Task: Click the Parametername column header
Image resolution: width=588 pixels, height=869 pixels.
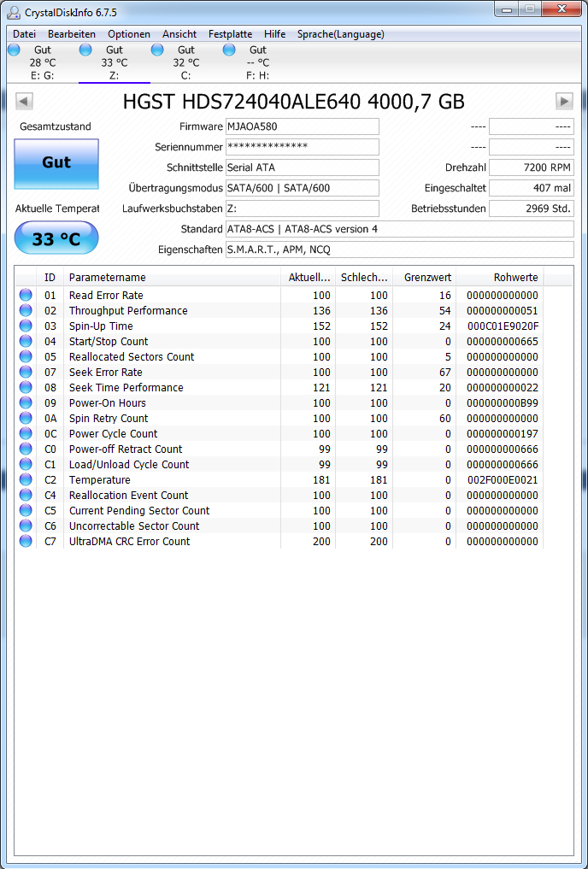Action: 172,277
